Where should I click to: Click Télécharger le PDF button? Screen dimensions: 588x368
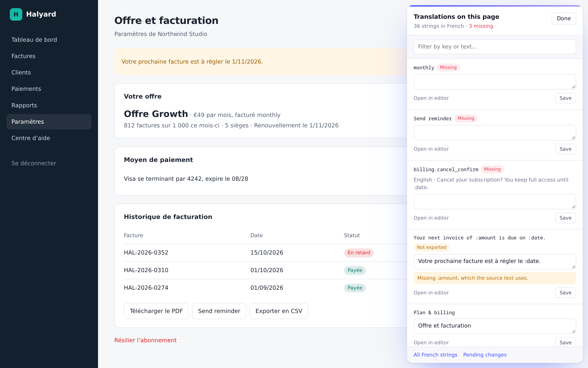coord(156,311)
